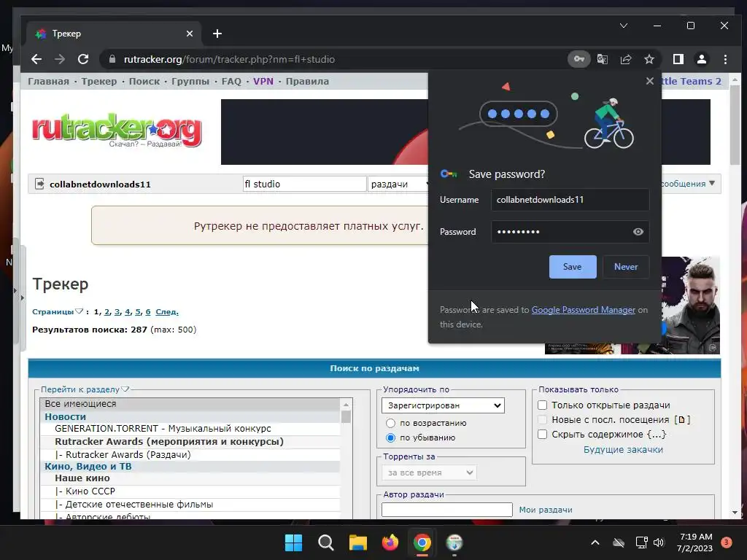Close the Save password popup
Image resolution: width=747 pixels, height=560 pixels.
click(649, 81)
